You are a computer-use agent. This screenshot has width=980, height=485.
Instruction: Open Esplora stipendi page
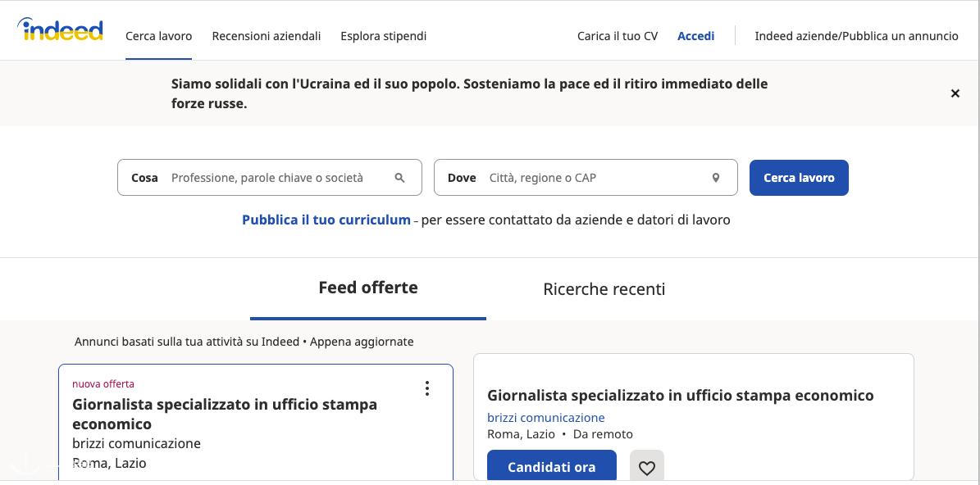384,36
